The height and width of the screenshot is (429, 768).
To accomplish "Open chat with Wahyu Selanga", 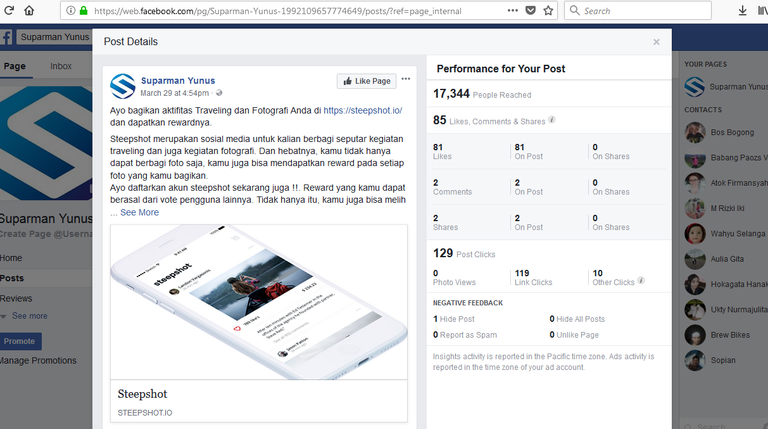I will coord(725,234).
